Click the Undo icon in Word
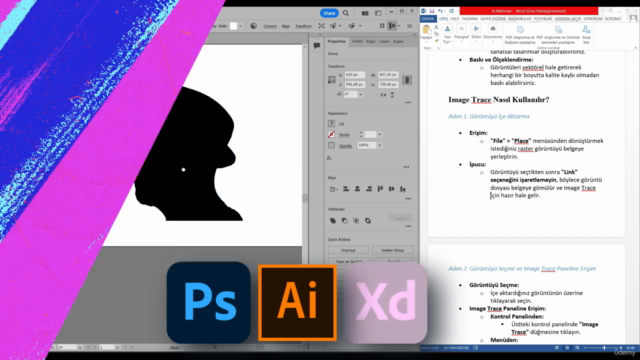 [x=440, y=11]
